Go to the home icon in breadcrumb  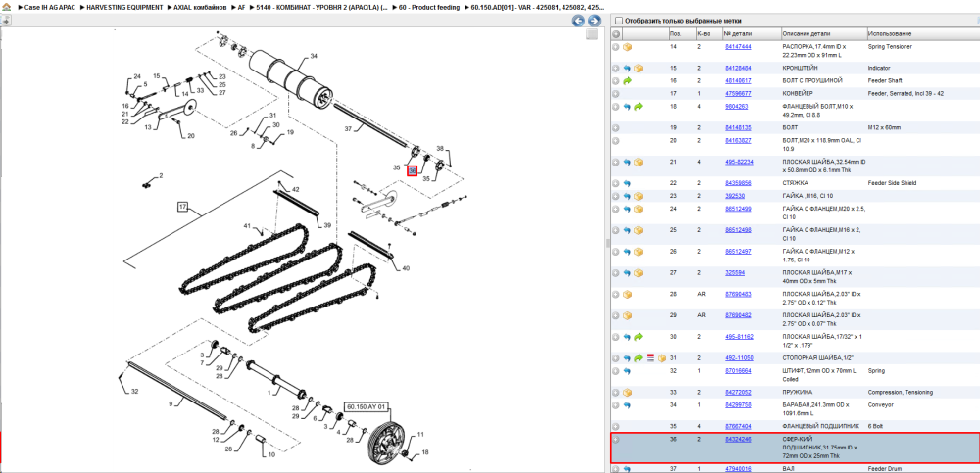coord(6,7)
